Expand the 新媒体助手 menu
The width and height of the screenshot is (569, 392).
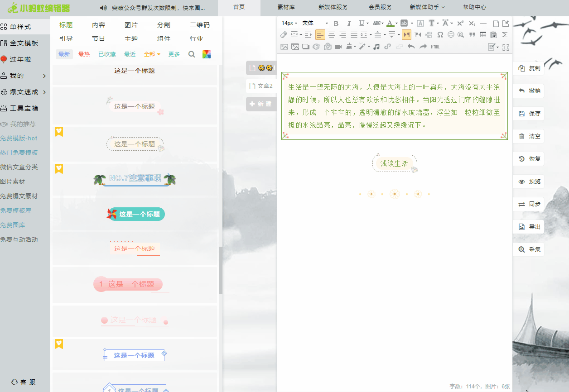point(427,7)
